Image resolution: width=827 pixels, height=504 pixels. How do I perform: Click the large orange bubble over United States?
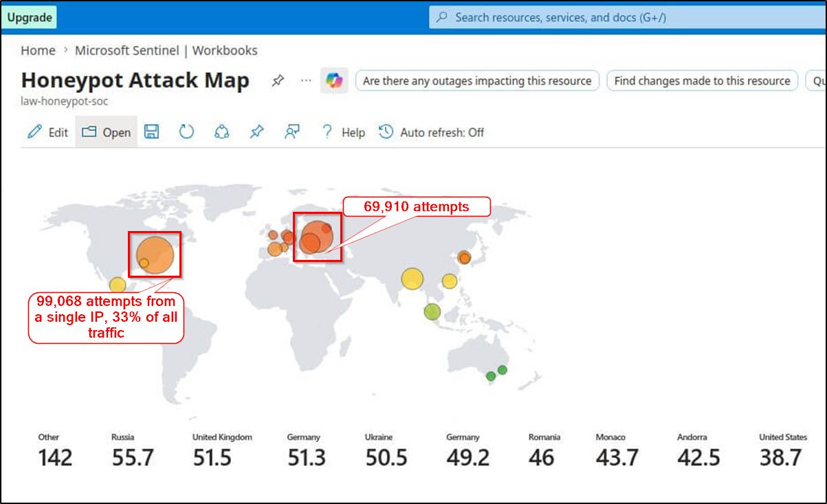tap(155, 254)
